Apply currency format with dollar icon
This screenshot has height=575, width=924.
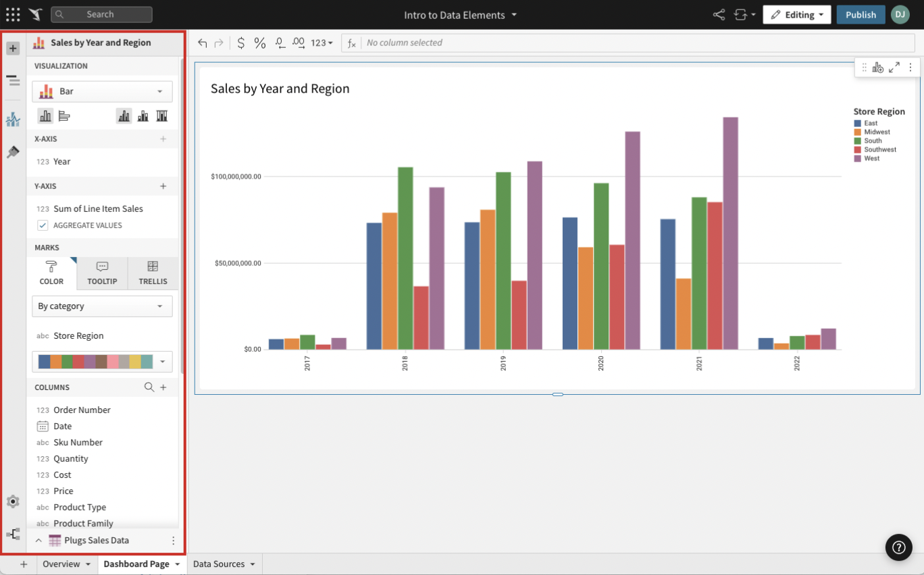pos(241,43)
